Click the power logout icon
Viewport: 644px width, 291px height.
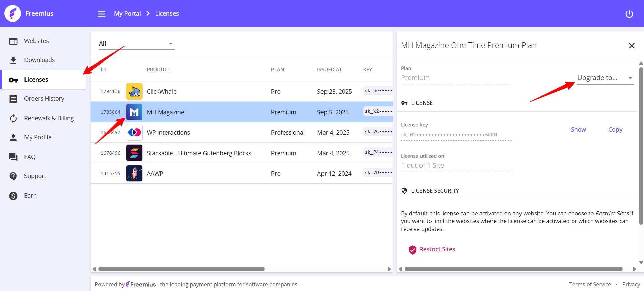(629, 14)
